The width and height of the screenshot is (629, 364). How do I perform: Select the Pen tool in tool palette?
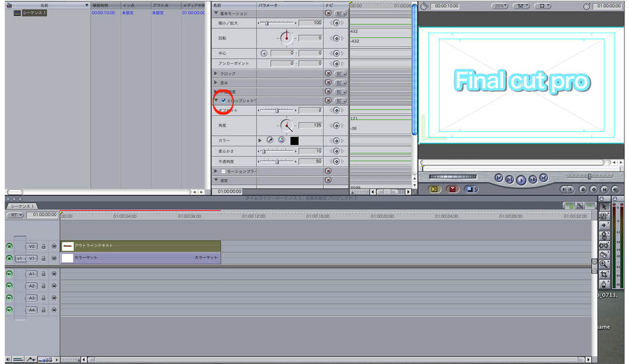pos(604,284)
